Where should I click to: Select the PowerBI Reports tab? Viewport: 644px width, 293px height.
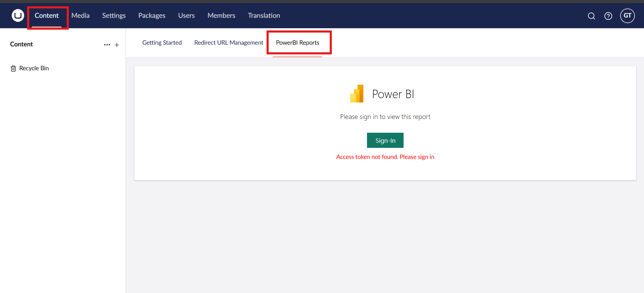coord(297,43)
